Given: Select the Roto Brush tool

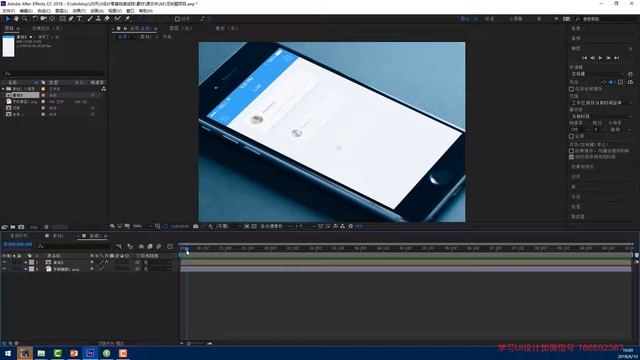Looking at the screenshot, I should pyautogui.click(x=118, y=19).
